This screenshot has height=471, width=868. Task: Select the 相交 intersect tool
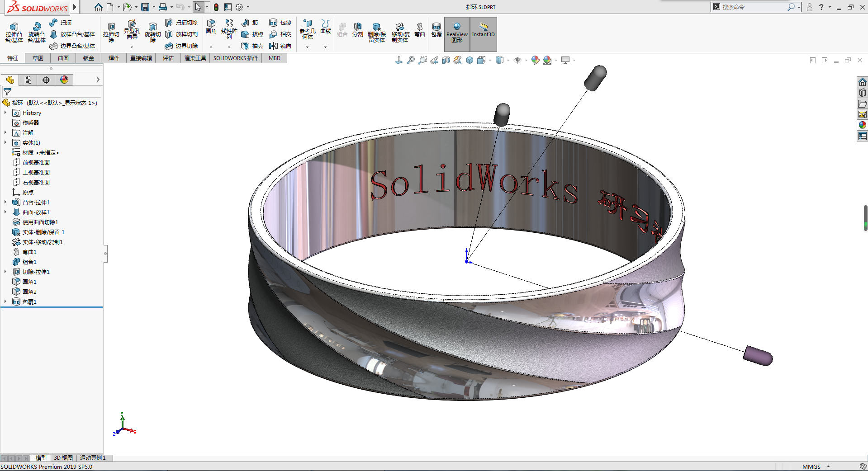coord(280,34)
